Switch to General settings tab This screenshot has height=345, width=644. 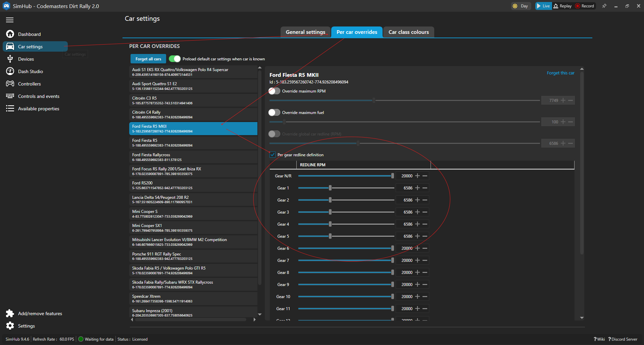point(305,32)
